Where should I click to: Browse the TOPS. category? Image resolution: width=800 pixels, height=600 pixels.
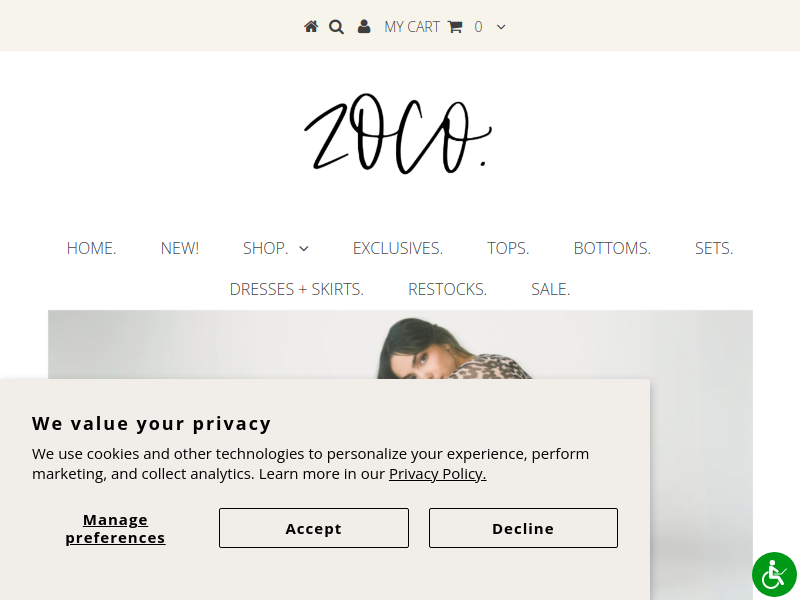coord(508,248)
